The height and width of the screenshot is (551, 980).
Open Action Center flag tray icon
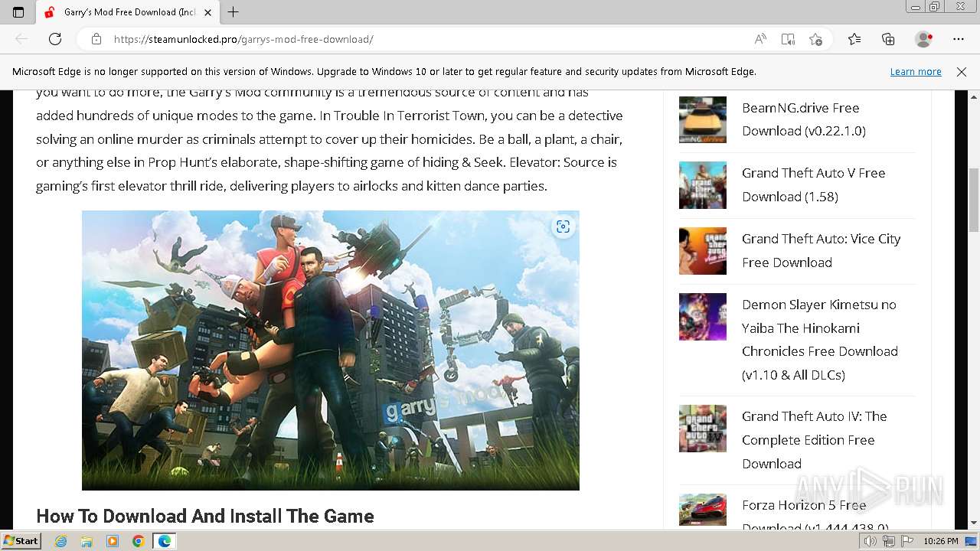[x=906, y=541]
